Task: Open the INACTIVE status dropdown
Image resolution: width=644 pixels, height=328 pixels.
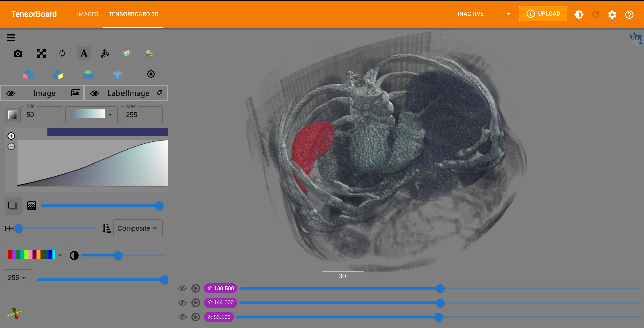Action: click(x=484, y=14)
